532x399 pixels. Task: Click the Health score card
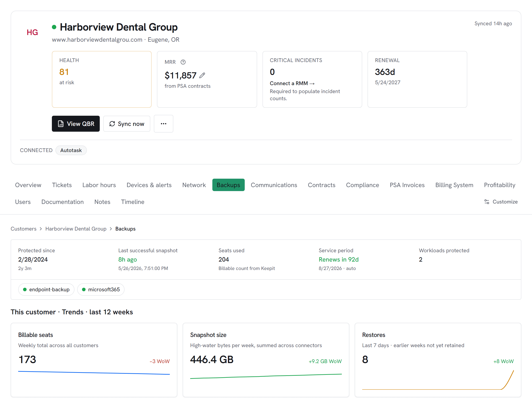coord(102,79)
